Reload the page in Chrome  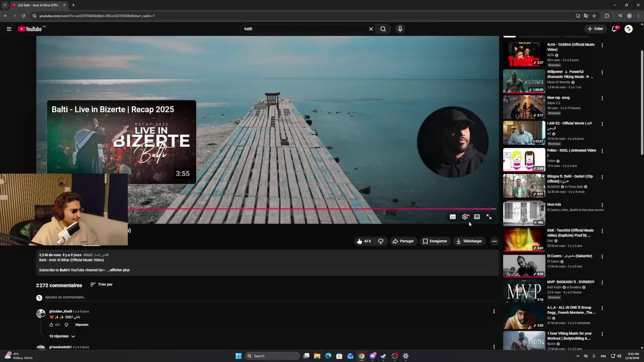pyautogui.click(x=23, y=16)
